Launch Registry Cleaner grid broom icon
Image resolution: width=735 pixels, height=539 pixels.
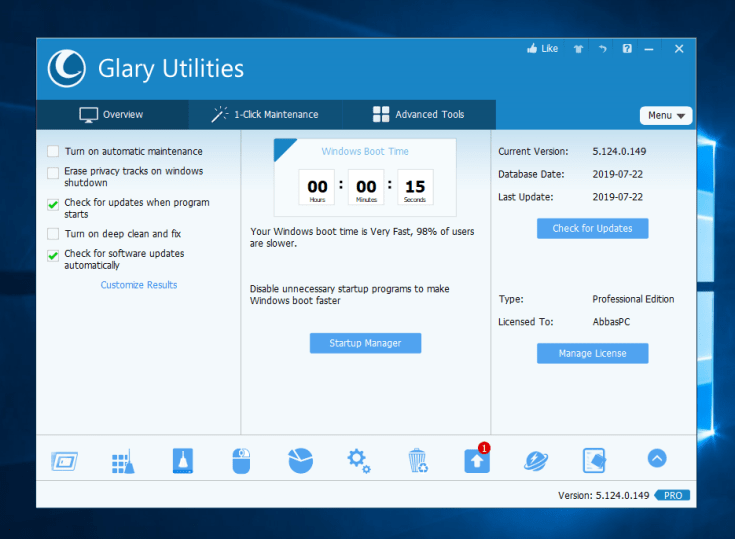coord(123,461)
